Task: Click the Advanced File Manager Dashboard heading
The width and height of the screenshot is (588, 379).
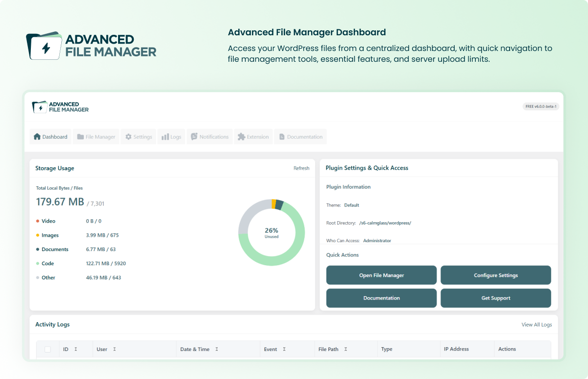Action: click(x=307, y=32)
